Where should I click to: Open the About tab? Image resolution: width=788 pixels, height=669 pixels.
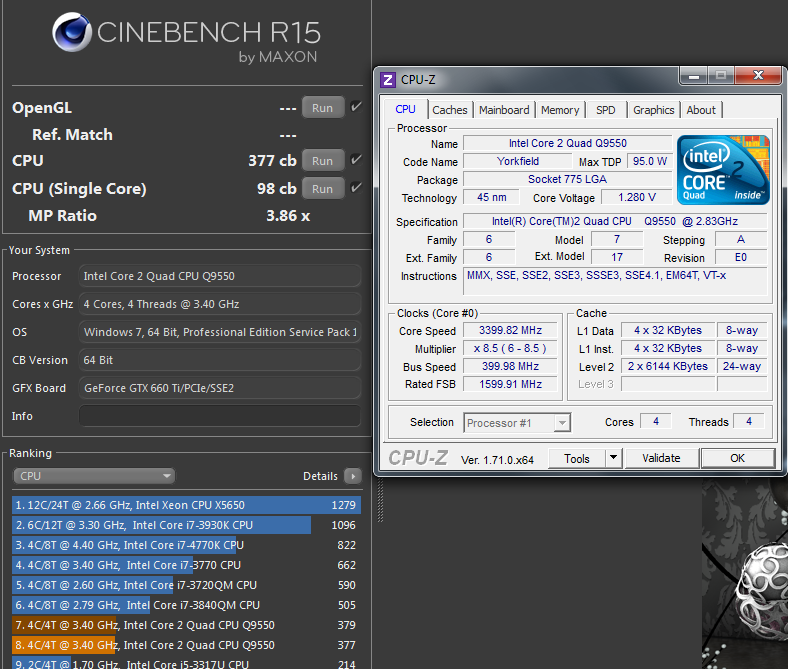[701, 110]
